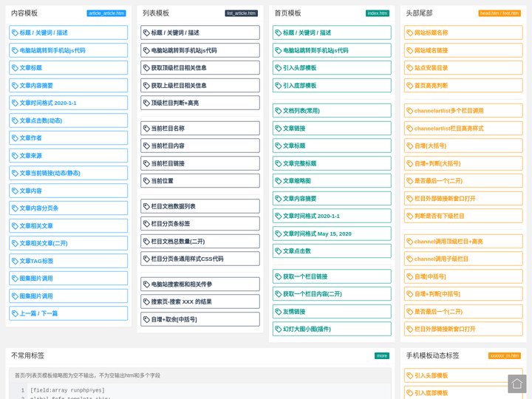Click tag icon beside 文章作者
The height and width of the screenshot is (399, 532).
[x=15, y=137]
